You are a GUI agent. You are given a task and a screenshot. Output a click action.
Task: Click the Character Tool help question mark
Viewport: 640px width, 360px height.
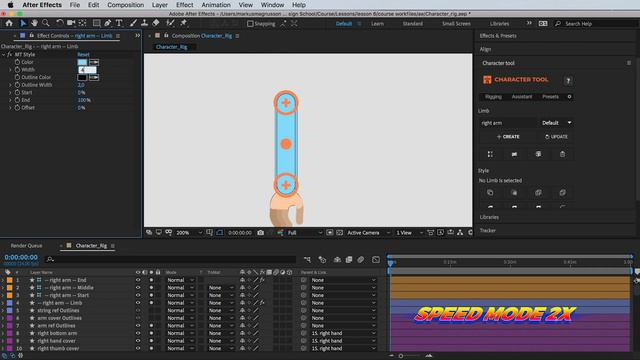point(568,80)
